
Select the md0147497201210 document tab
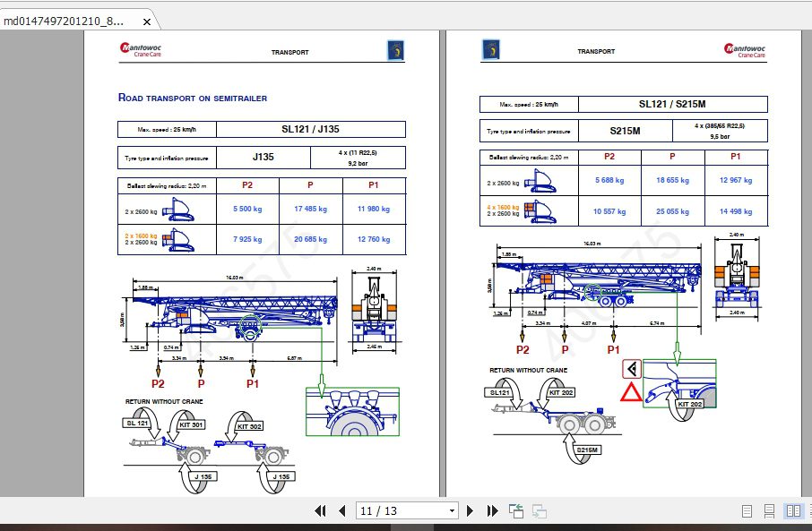tap(67, 21)
